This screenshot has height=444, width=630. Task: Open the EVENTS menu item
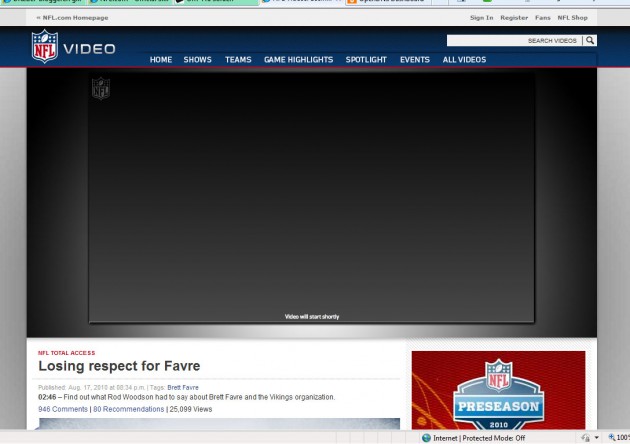(415, 60)
